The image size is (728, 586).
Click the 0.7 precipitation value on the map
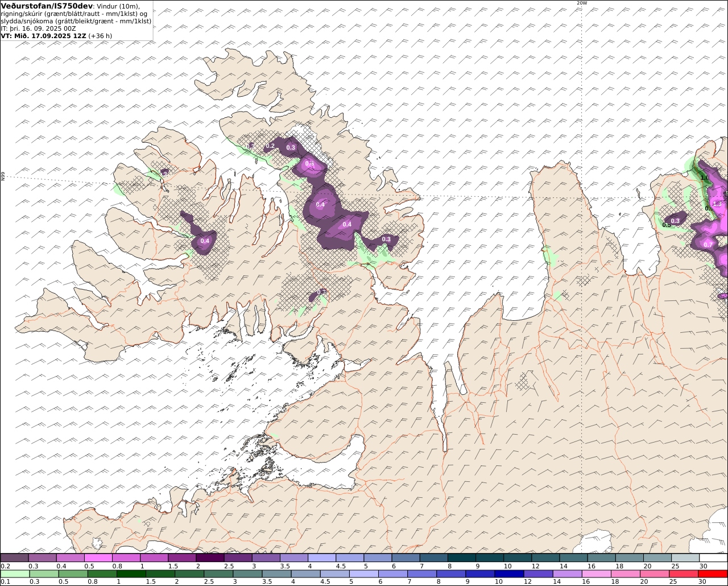tap(708, 245)
